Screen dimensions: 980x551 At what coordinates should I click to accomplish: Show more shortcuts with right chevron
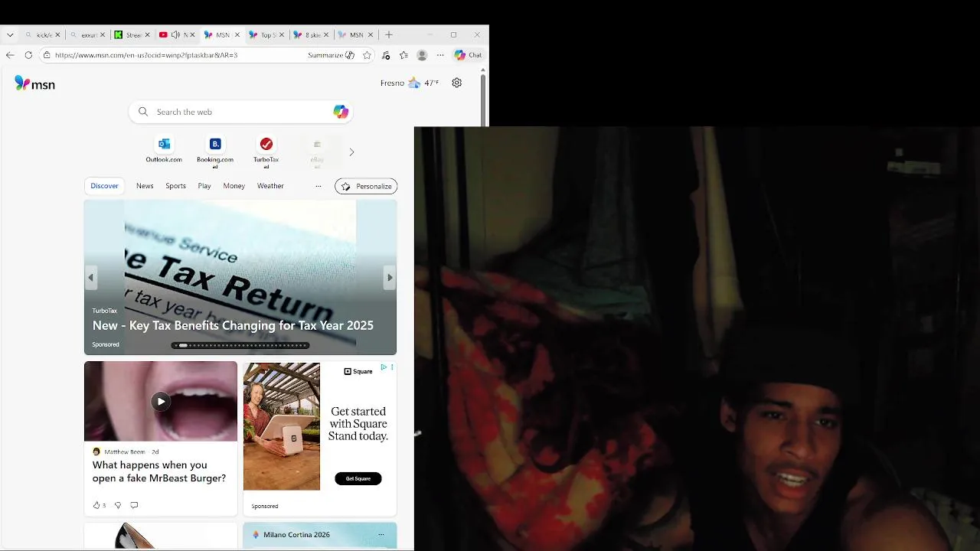(x=351, y=152)
